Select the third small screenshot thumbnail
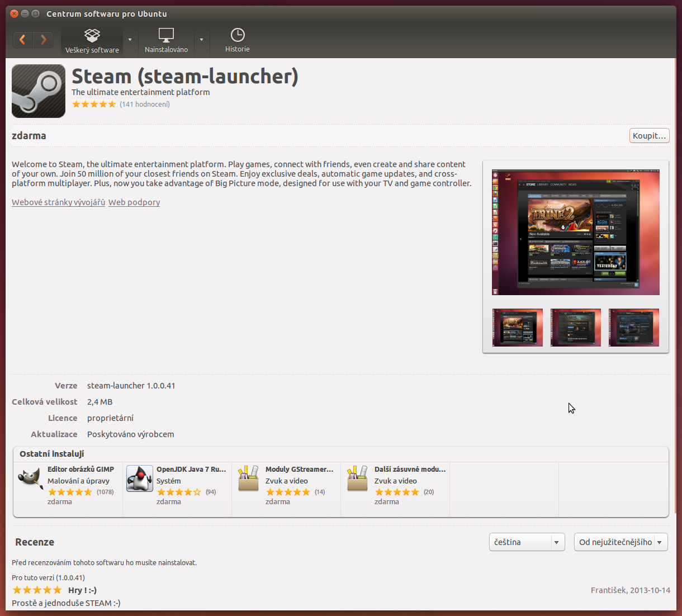 [x=634, y=328]
